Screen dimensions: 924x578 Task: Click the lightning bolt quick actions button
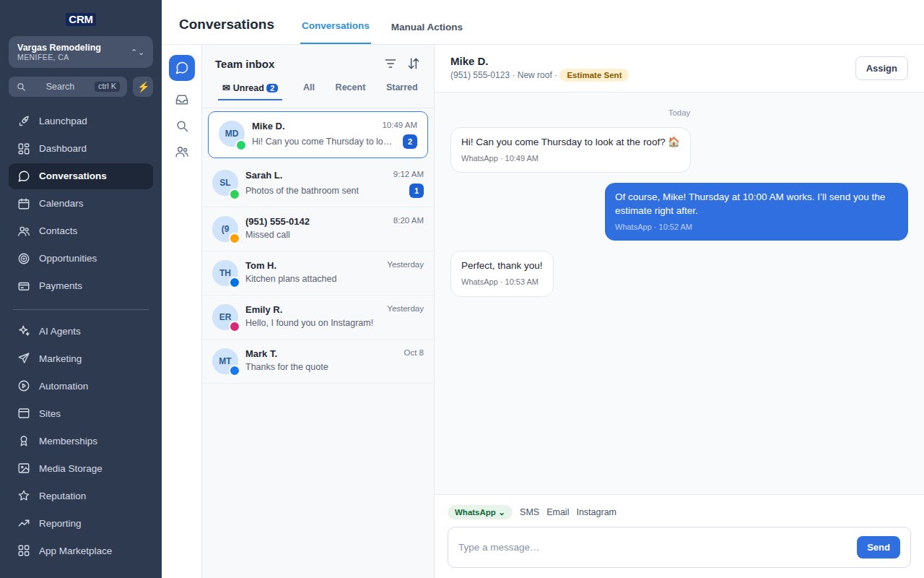tap(143, 87)
